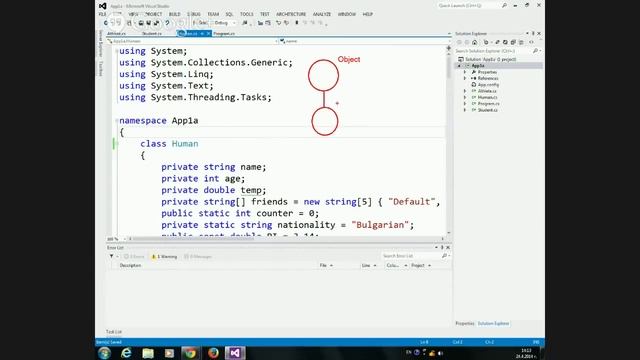Close the Error List panel
Image resolution: width=640 pixels, height=360 pixels.
(448, 248)
